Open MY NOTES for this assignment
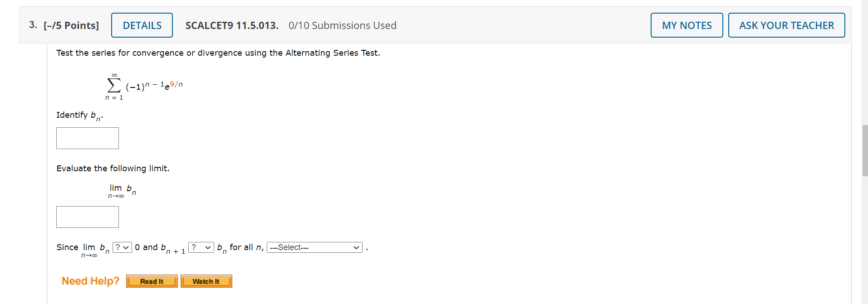 [x=686, y=25]
